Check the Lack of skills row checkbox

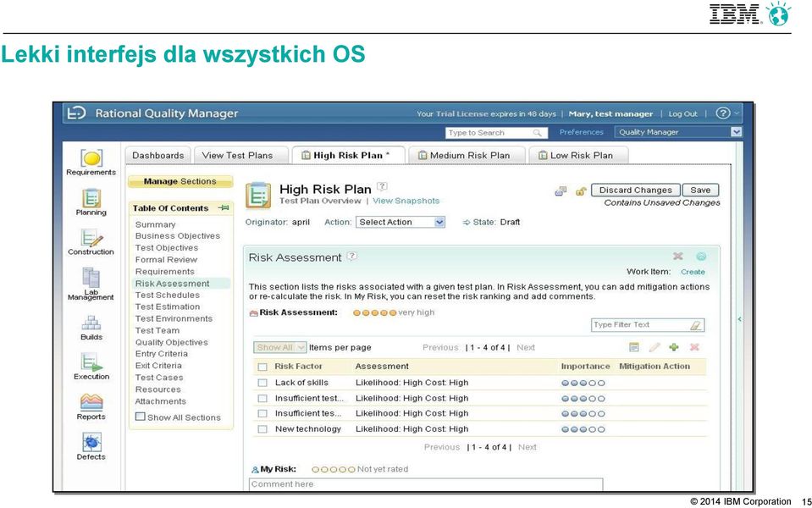tap(262, 383)
